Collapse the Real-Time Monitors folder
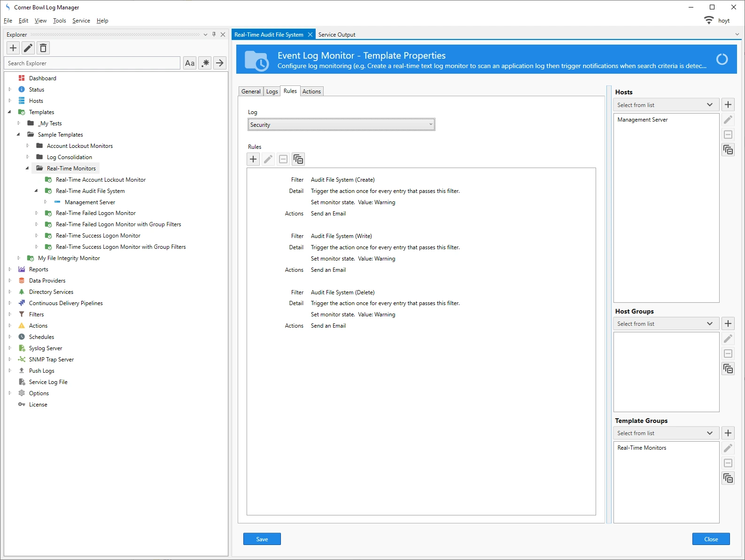This screenshot has height=560, width=745. click(x=27, y=168)
